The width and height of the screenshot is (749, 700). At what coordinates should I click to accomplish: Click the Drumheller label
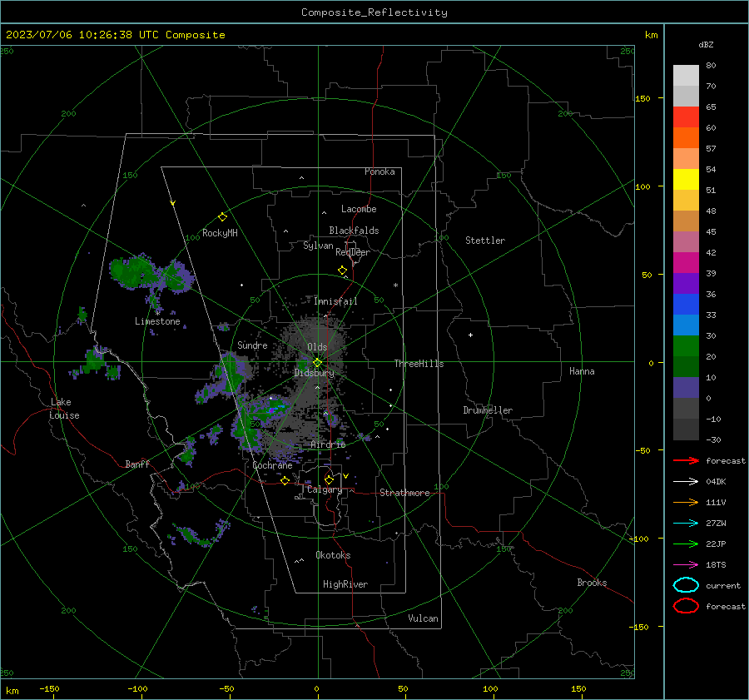(488, 410)
